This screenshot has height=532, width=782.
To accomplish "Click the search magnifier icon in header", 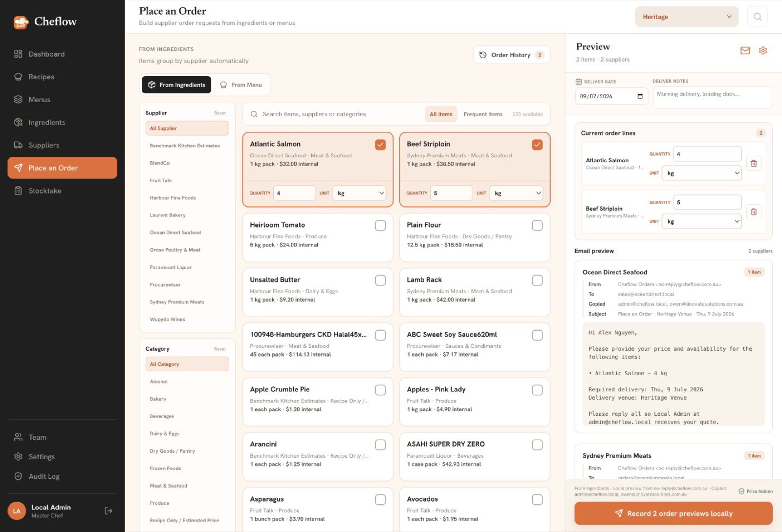I will point(757,17).
